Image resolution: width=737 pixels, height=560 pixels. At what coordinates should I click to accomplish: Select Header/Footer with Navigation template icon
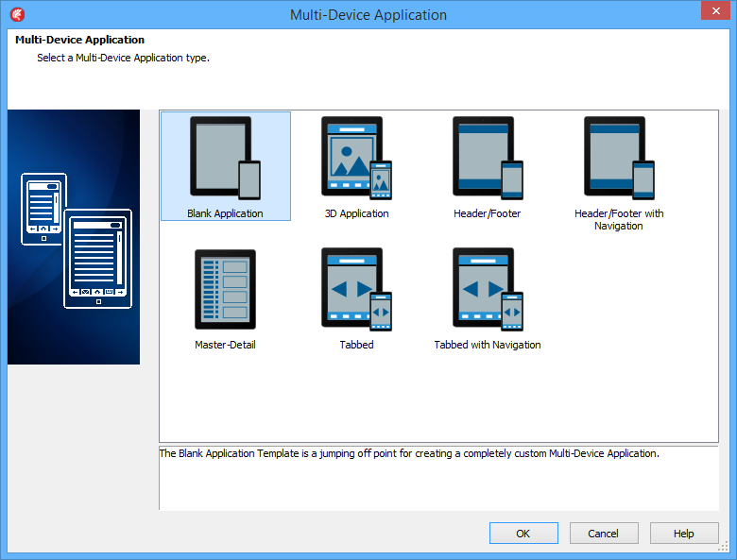click(x=619, y=159)
